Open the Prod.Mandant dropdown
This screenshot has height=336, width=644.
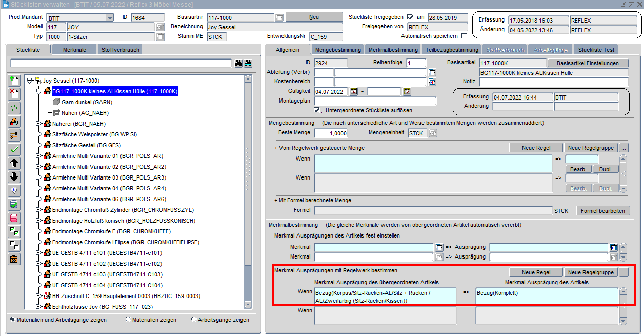click(x=110, y=18)
